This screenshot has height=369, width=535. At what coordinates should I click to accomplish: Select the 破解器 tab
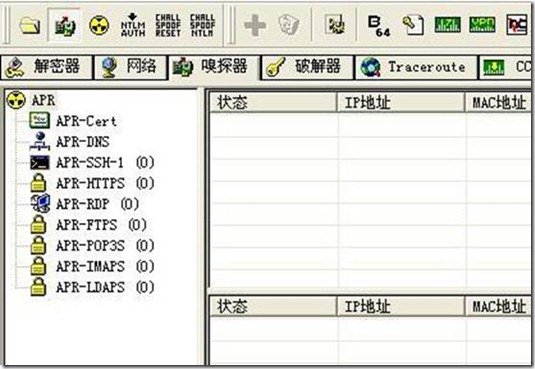307,67
